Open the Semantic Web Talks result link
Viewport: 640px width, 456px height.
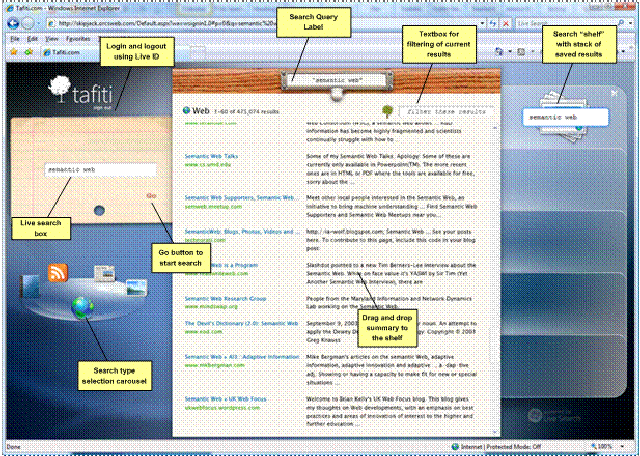coord(211,155)
